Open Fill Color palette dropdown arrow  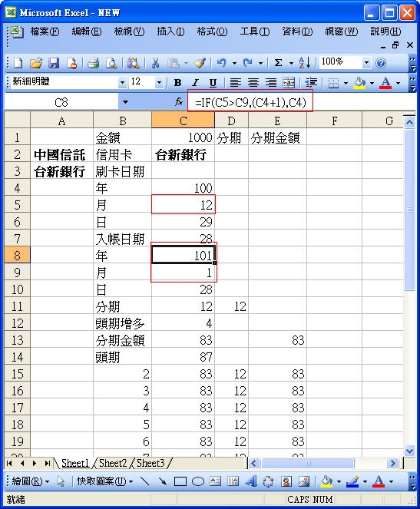pos(372,83)
